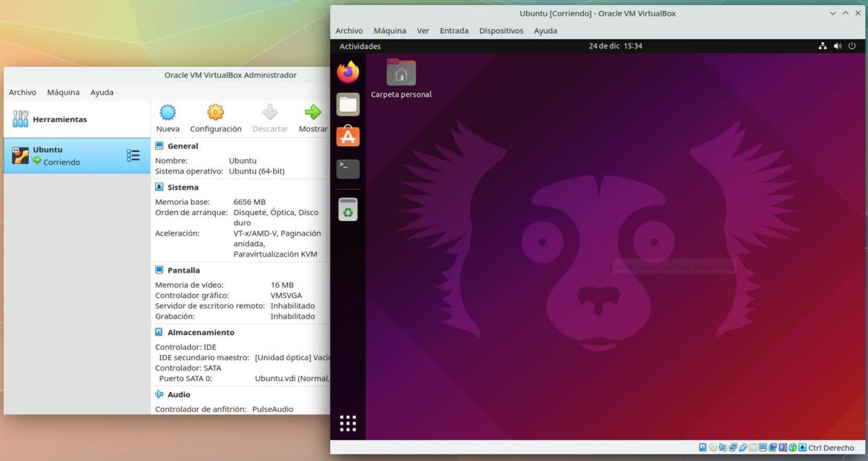Image resolution: width=868 pixels, height=461 pixels.
Task: Click the '16 MB' video memory value
Action: [x=282, y=285]
